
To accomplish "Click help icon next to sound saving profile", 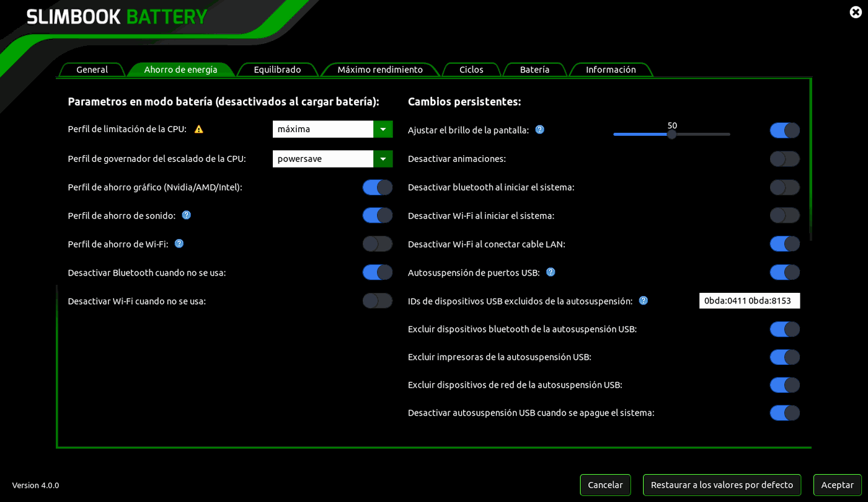I will pos(186,215).
